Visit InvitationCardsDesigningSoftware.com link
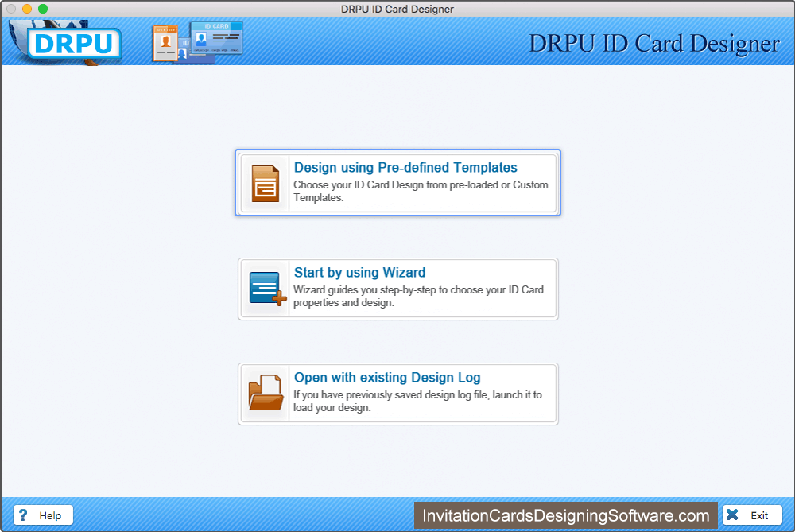This screenshot has height=532, width=795. [566, 516]
